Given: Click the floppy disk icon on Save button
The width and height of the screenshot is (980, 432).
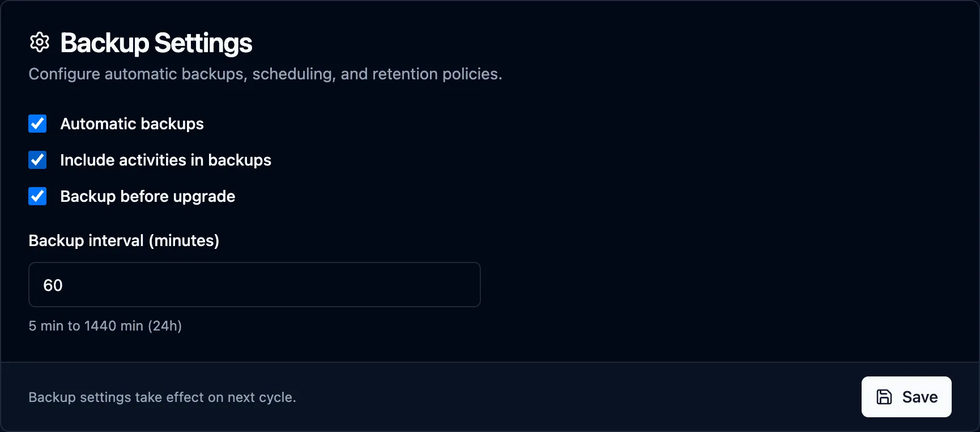Looking at the screenshot, I should point(885,397).
